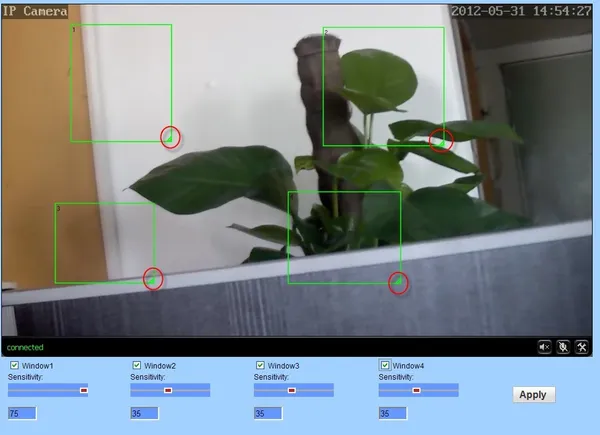Click resize handle of detection window 2
Screen dimensions: 600x435
click(440, 141)
